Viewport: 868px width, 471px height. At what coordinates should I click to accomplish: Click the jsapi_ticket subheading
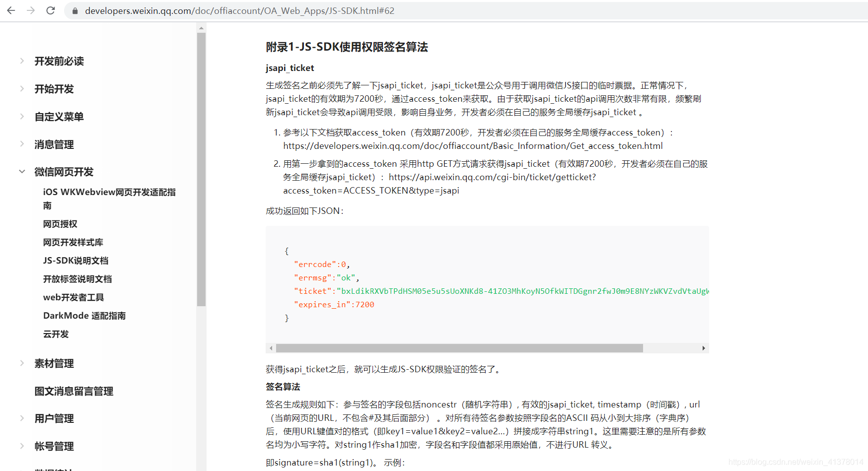tap(289, 68)
